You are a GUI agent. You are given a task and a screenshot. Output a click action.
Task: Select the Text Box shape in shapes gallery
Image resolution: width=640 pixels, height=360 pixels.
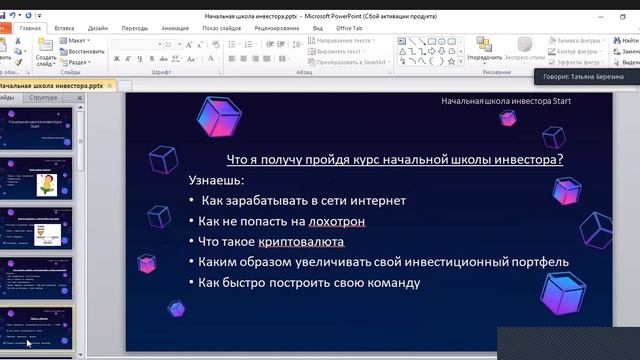[402, 41]
